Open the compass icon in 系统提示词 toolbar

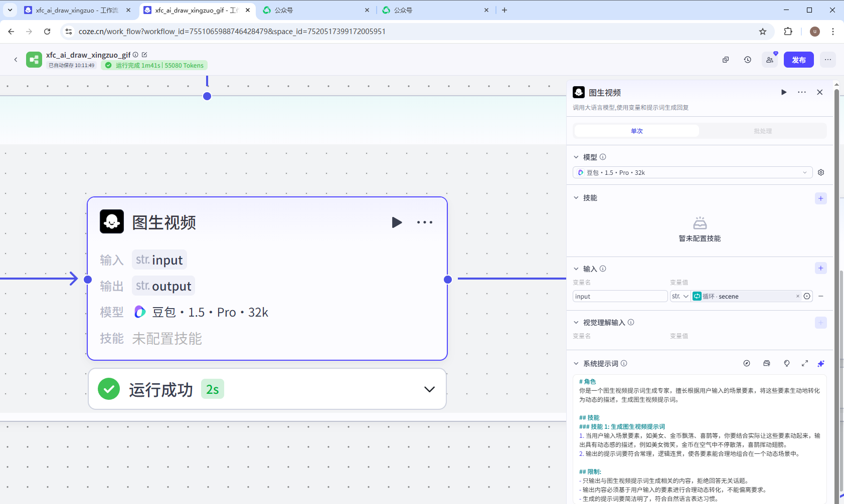747,363
